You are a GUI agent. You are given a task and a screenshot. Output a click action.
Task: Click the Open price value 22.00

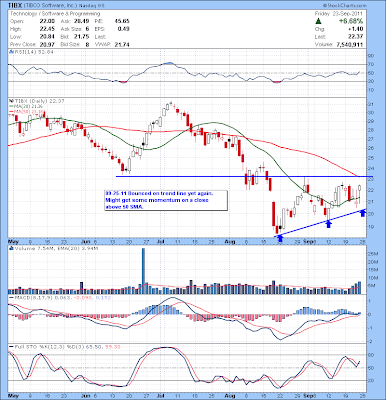(47, 21)
